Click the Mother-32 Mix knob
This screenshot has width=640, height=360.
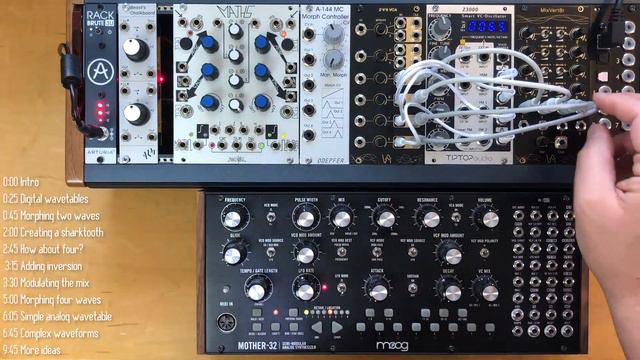click(x=341, y=218)
